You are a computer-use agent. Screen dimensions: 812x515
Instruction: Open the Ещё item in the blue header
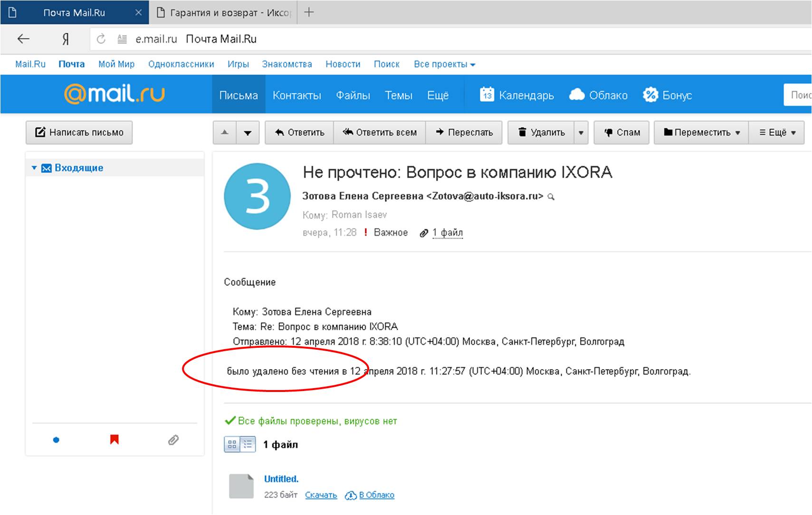(438, 95)
